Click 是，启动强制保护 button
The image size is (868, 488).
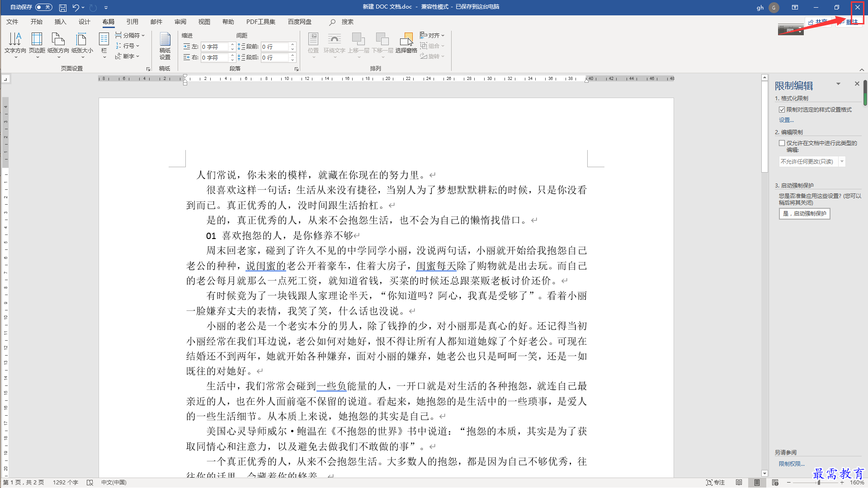pos(804,214)
